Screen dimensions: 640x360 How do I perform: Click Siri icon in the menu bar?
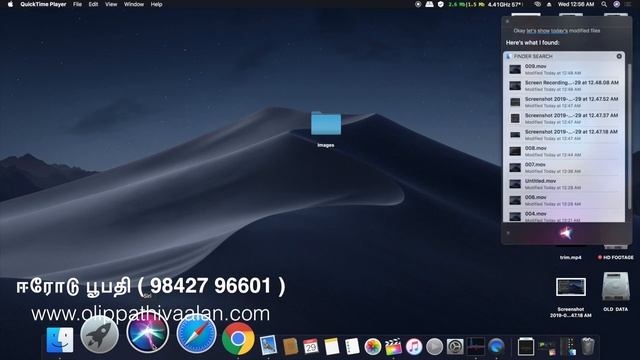click(616, 4)
